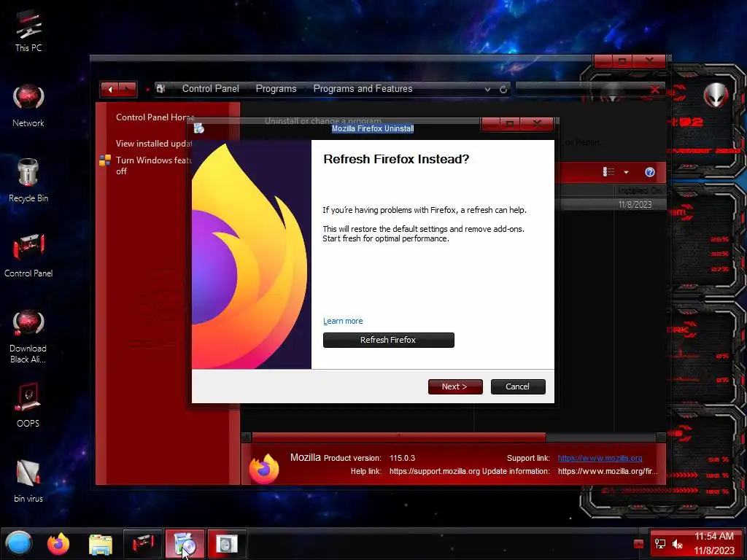Switch to Control Panel taskbar button
Image resolution: width=747 pixels, height=560 pixels.
point(143,543)
